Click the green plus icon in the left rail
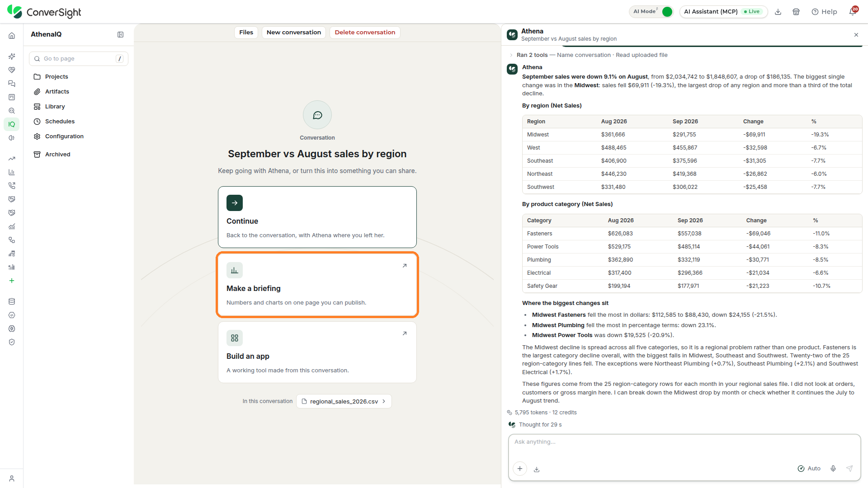 point(12,281)
